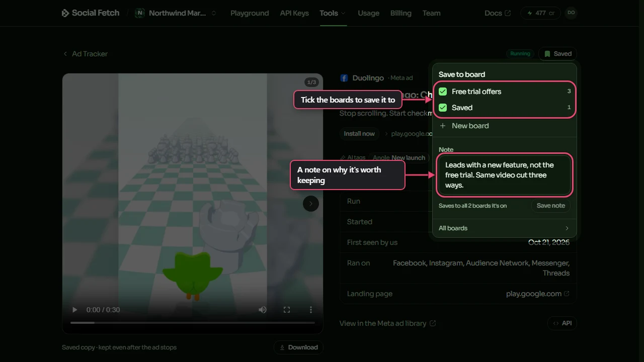Switch to the Usage page
The height and width of the screenshot is (362, 644).
point(368,13)
